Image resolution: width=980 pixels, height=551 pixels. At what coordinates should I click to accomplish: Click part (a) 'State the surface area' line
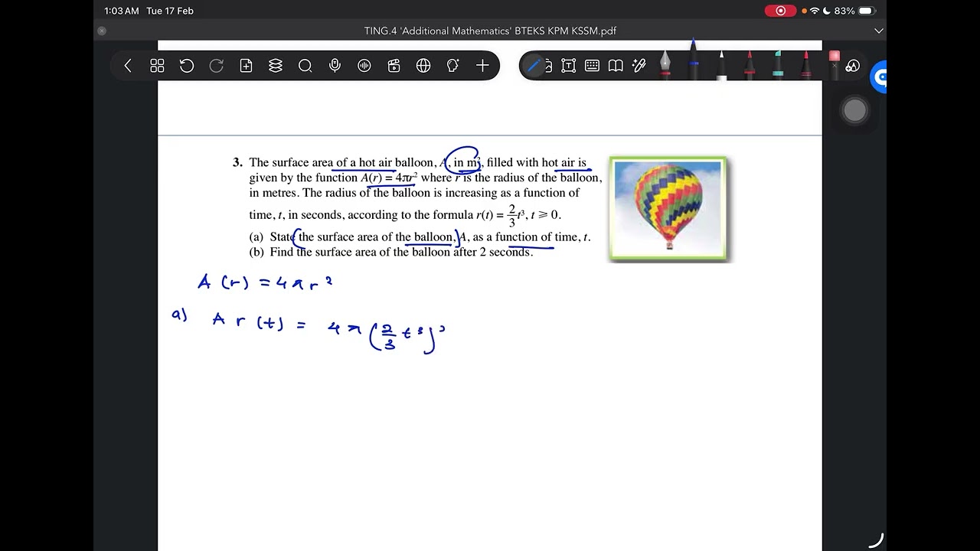click(x=420, y=237)
